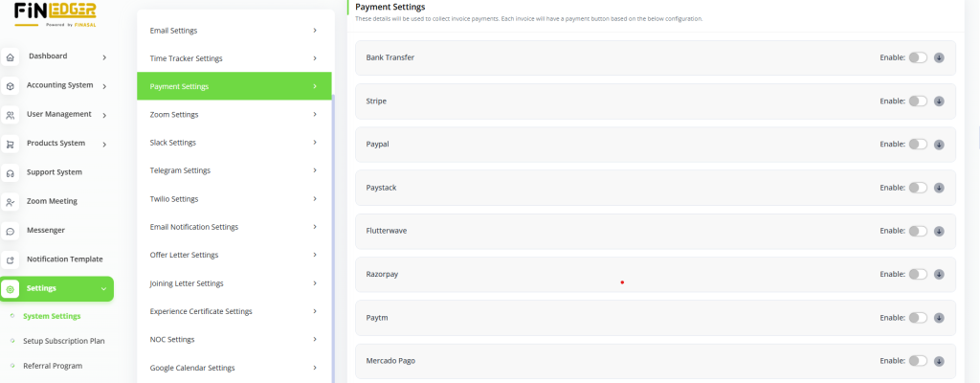Collapse the Settings sidebar chevron
This screenshot has width=980, height=383.
(103, 288)
